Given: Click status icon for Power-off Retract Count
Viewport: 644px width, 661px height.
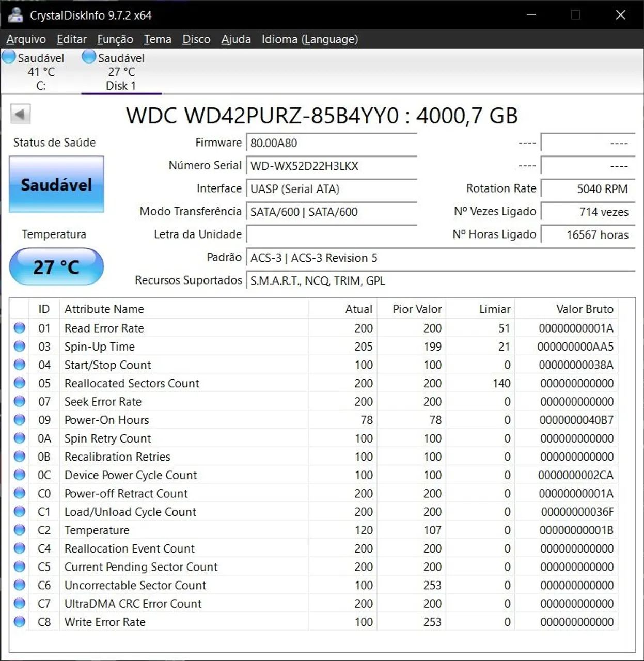Looking at the screenshot, I should [x=20, y=493].
